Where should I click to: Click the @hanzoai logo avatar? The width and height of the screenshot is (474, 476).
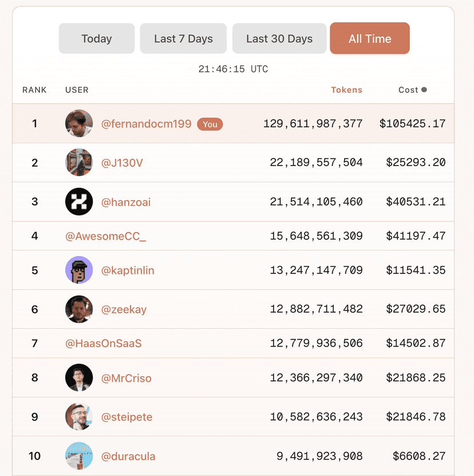tap(79, 201)
